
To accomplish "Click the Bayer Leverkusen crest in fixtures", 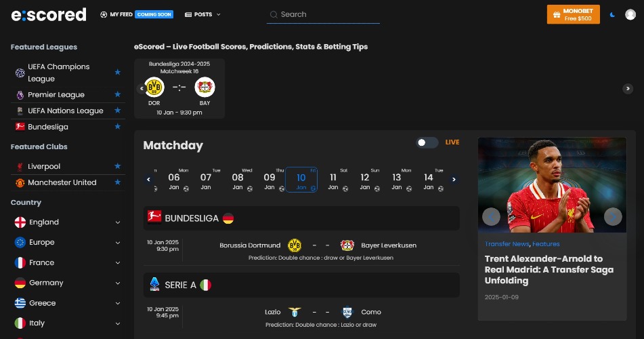I will (x=347, y=245).
